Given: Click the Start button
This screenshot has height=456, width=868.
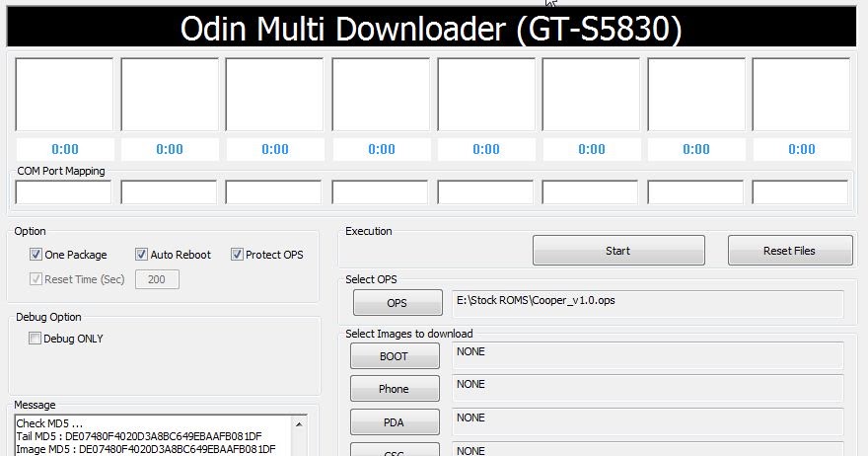Looking at the screenshot, I should tap(618, 251).
